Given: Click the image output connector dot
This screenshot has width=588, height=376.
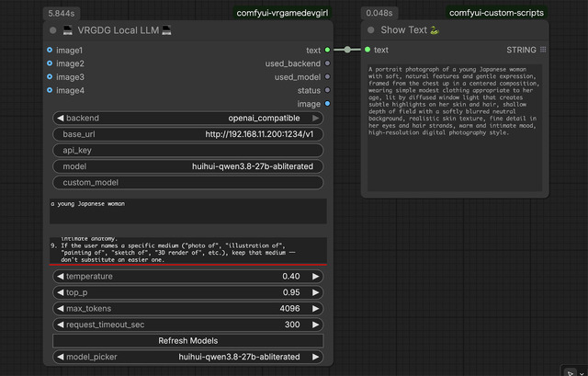Looking at the screenshot, I should [327, 104].
